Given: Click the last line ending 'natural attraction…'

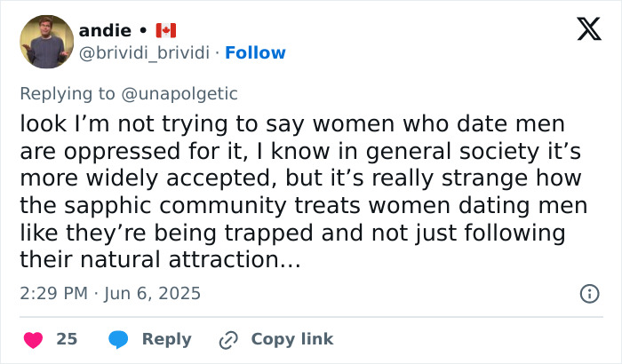Looking at the screenshot, I should point(160,261).
